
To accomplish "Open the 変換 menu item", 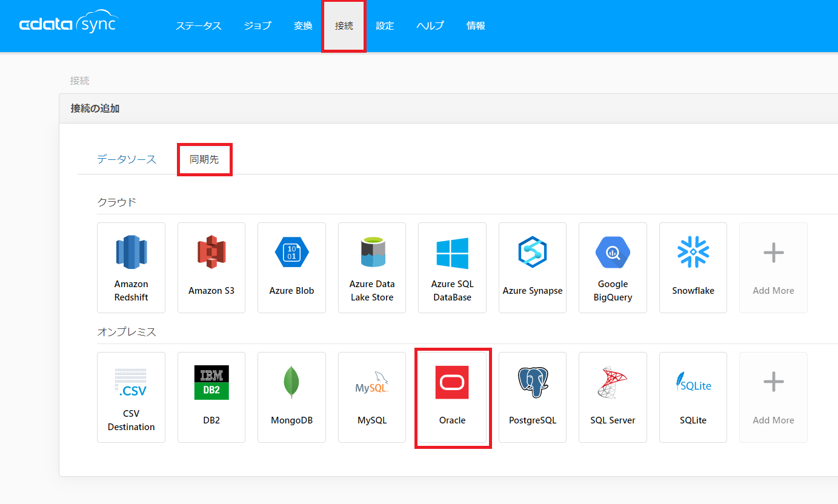I will click(x=303, y=26).
